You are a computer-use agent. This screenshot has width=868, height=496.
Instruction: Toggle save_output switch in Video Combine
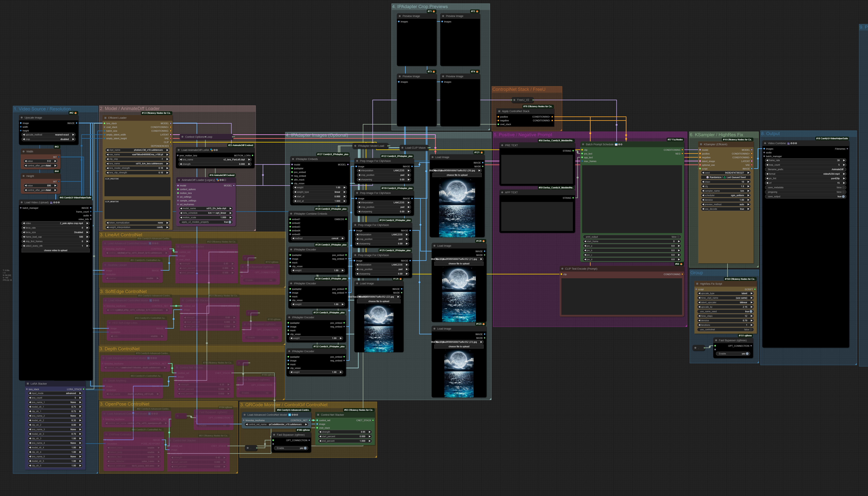pyautogui.click(x=843, y=197)
